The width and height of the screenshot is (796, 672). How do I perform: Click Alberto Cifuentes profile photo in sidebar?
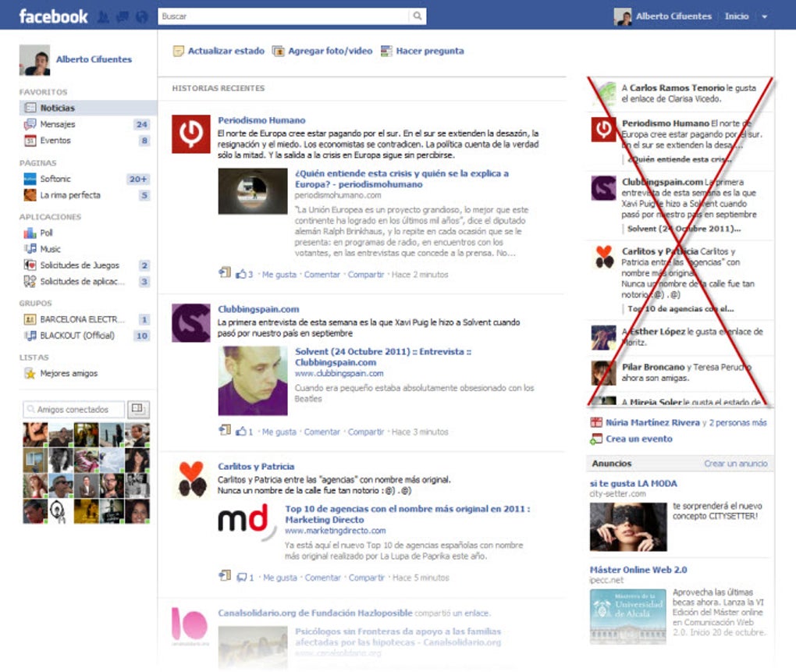34,60
